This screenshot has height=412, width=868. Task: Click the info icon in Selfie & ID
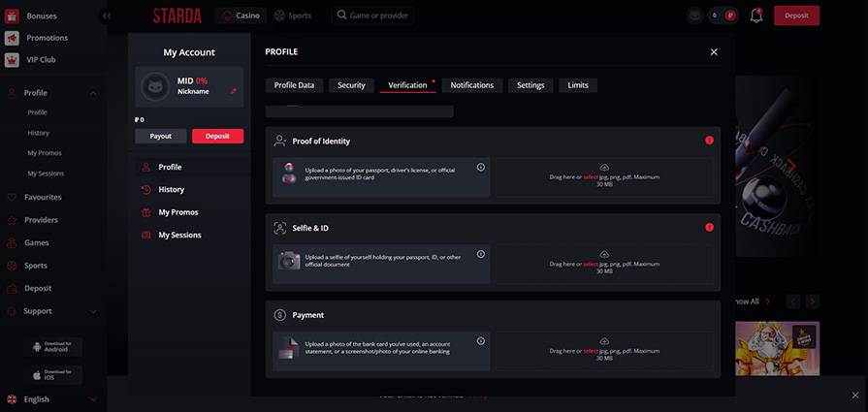click(480, 254)
